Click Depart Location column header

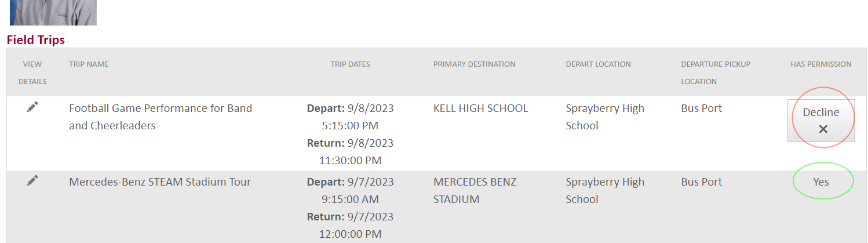tap(598, 64)
